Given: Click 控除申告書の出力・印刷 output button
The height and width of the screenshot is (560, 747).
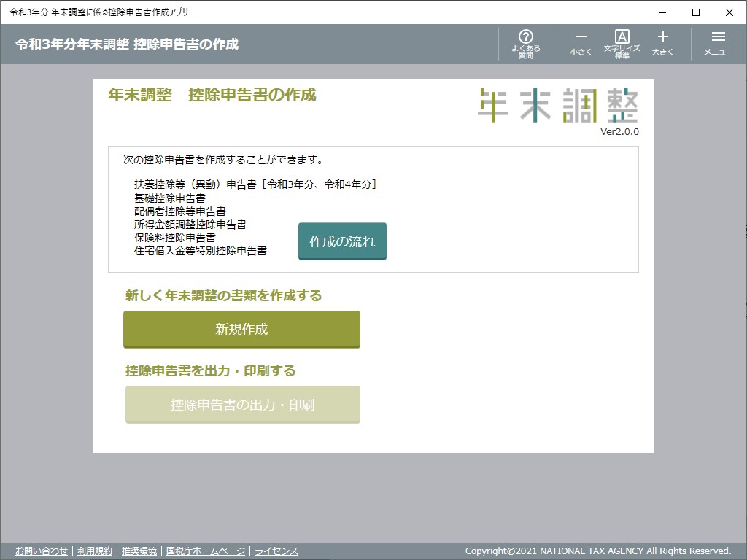Looking at the screenshot, I should point(242,405).
